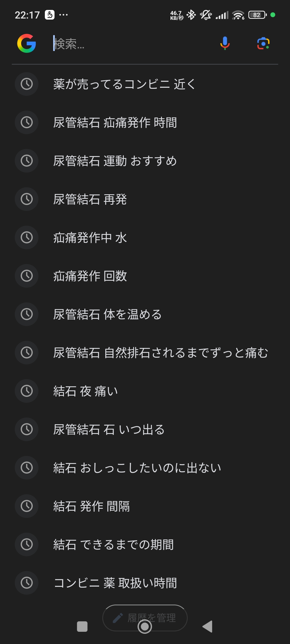The width and height of the screenshot is (290, 644).
Task: Select the 結石 夜 痛い entry
Action: click(85, 391)
